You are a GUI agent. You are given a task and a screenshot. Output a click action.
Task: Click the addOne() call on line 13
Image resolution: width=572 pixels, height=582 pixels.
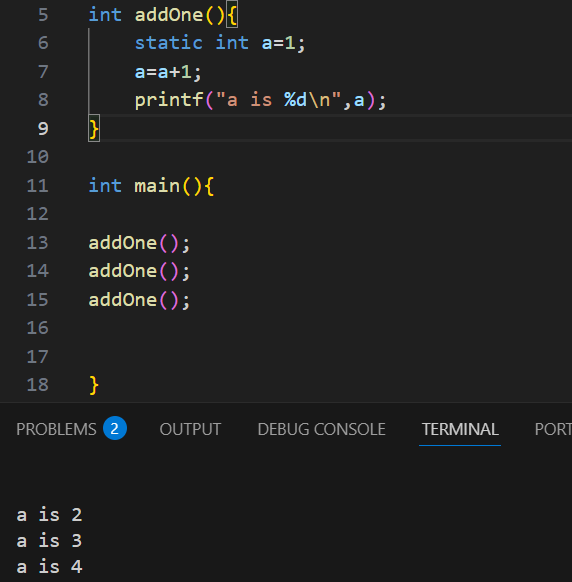[x=139, y=243]
